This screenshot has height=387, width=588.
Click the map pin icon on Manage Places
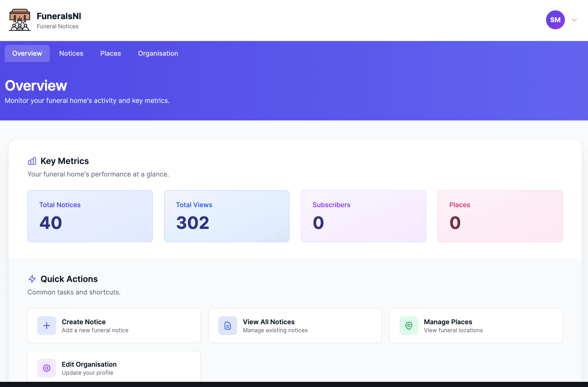click(x=408, y=326)
